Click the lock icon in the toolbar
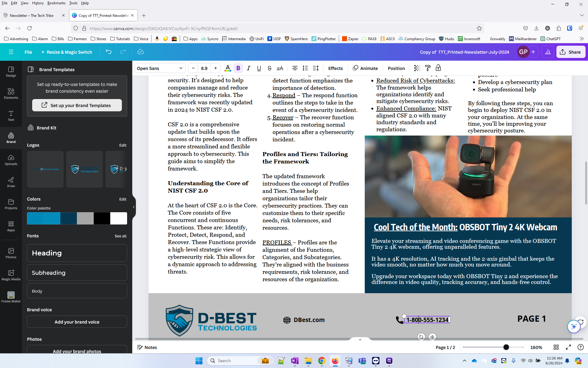 (x=438, y=68)
